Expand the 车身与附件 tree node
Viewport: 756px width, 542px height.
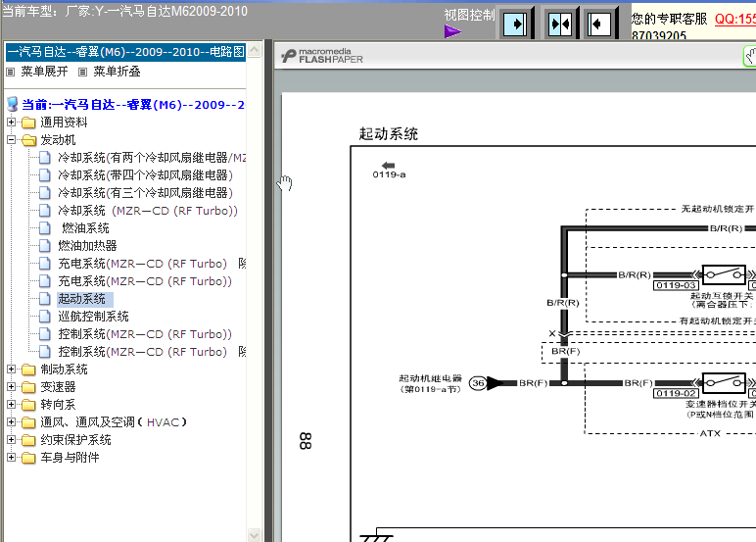tap(11, 457)
